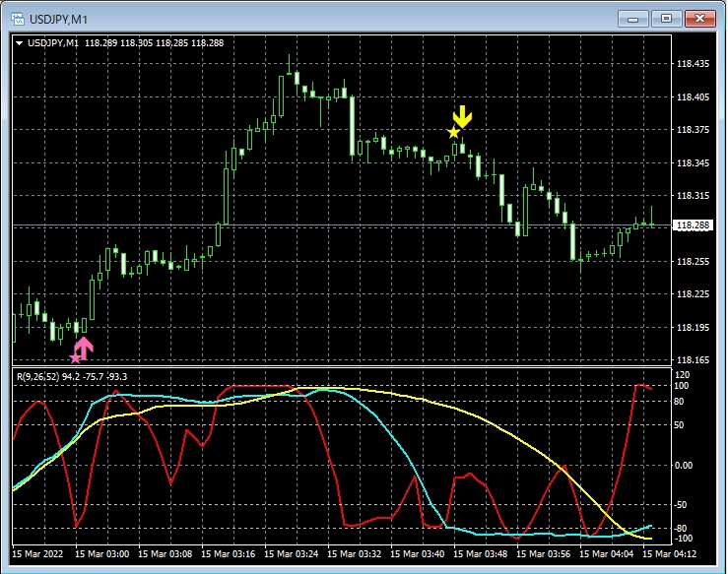Select the pink star marker below candles
Image resolution: width=728 pixels, height=574 pixels.
[x=75, y=357]
